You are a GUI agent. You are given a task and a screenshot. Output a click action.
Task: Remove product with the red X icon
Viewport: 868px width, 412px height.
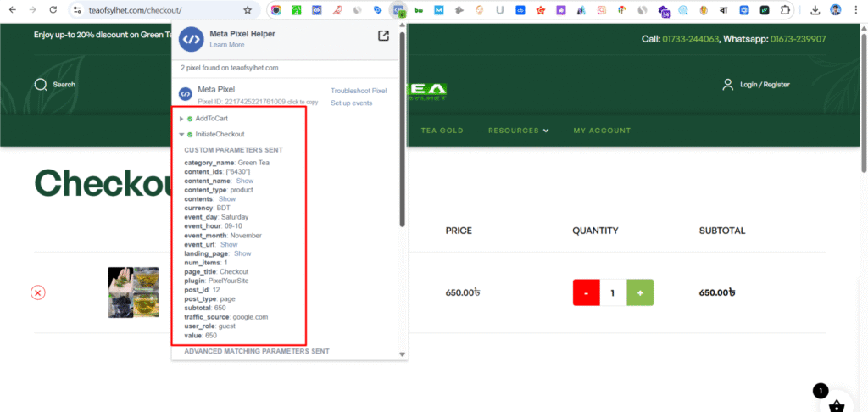click(x=38, y=292)
